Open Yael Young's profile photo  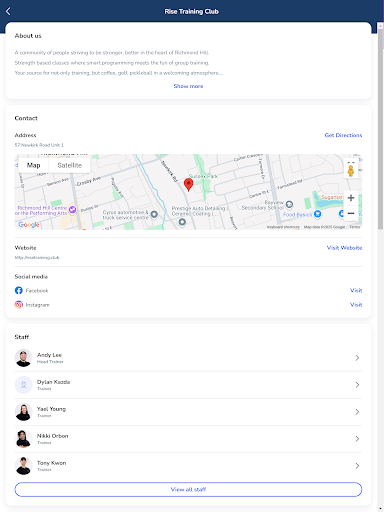(24, 412)
